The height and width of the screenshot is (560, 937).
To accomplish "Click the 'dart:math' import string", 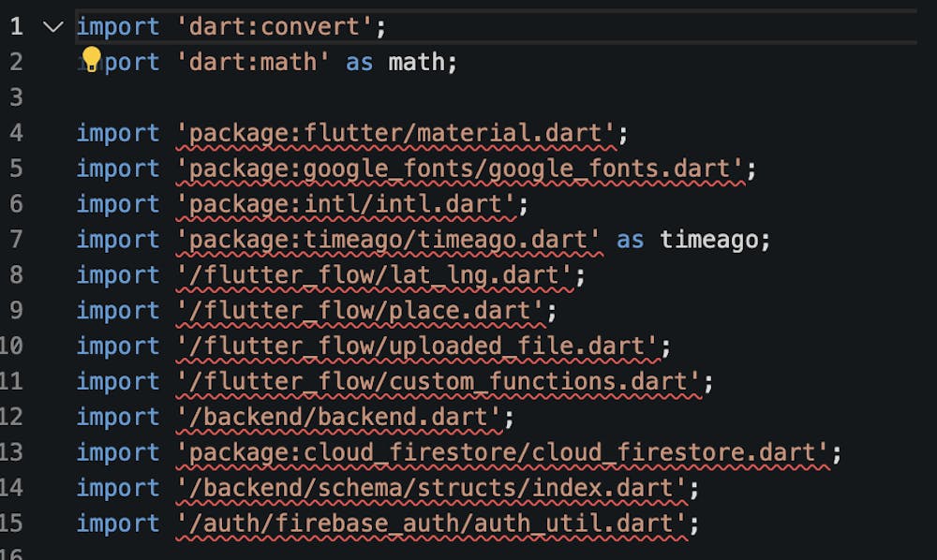I will pos(253,62).
